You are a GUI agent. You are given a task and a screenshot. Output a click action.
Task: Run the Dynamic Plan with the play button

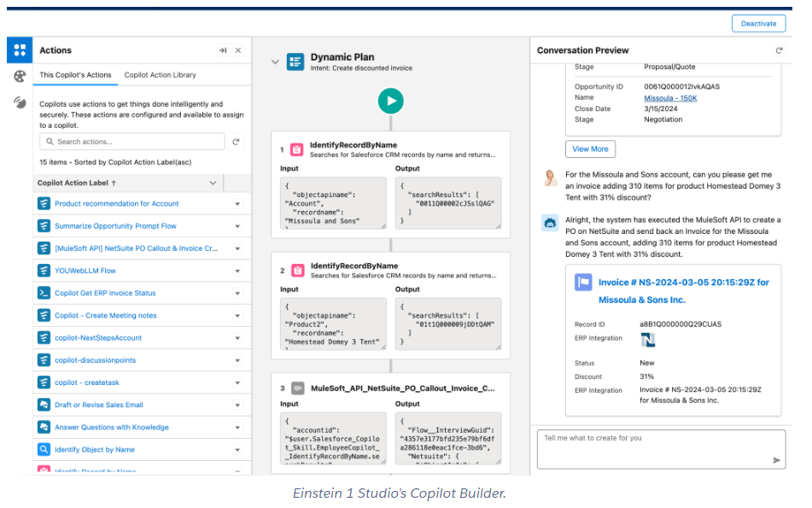pyautogui.click(x=391, y=100)
